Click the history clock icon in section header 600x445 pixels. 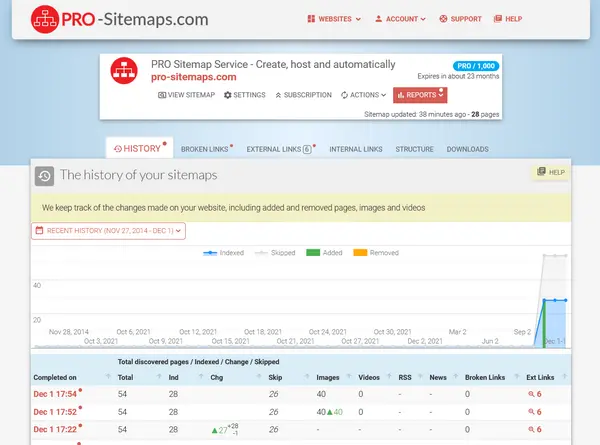pyautogui.click(x=44, y=176)
